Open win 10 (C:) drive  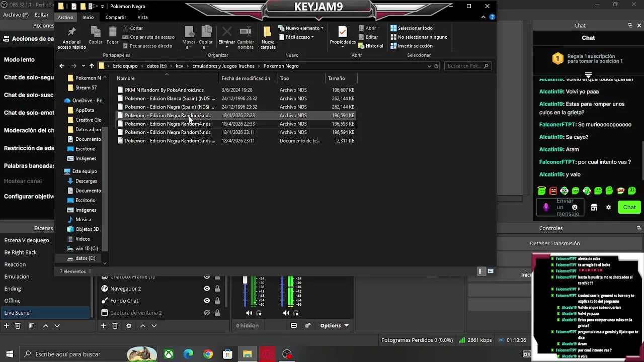point(83,248)
